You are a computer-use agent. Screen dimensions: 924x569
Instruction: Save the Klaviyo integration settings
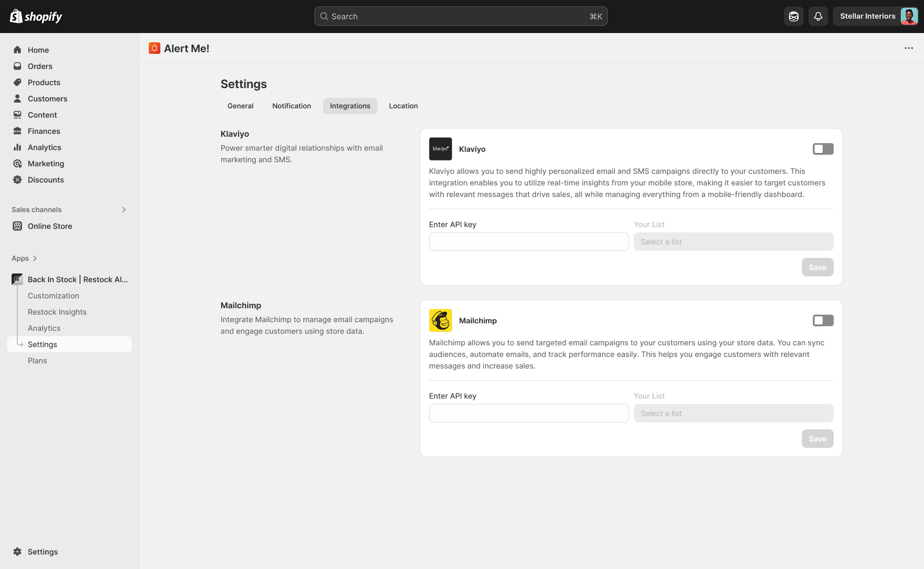coord(817,267)
